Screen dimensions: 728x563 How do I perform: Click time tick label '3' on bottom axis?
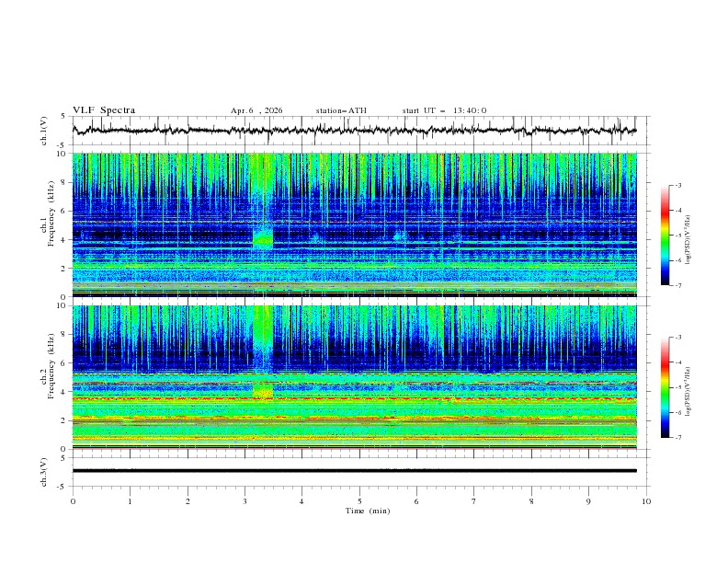[245, 501]
